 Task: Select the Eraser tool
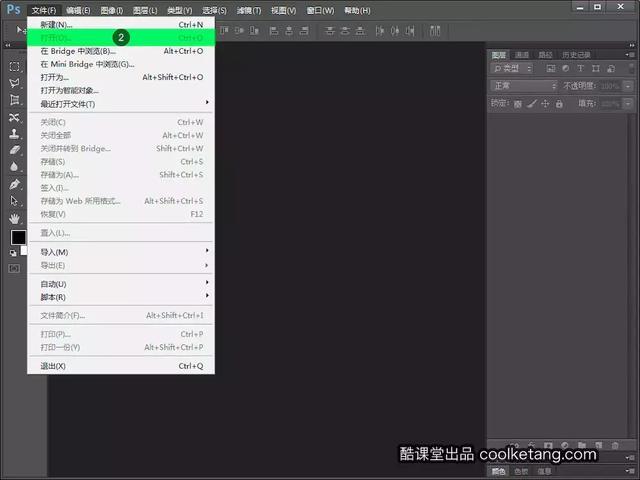(x=15, y=150)
